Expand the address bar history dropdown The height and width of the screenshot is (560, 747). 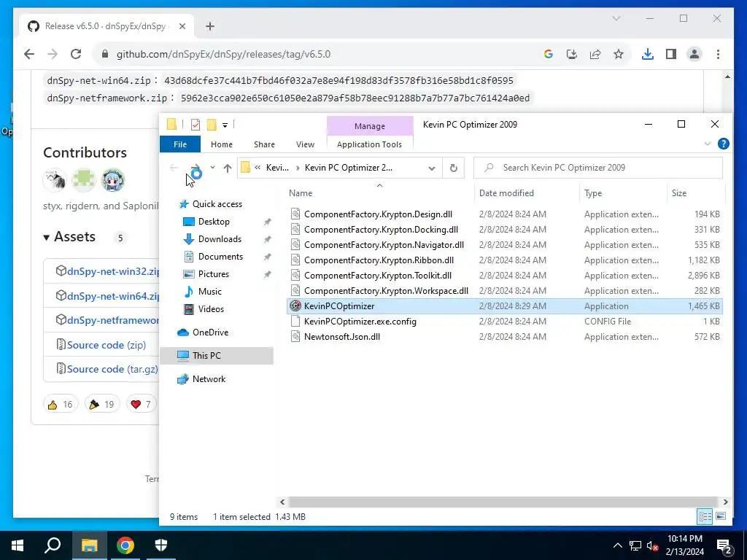(432, 168)
